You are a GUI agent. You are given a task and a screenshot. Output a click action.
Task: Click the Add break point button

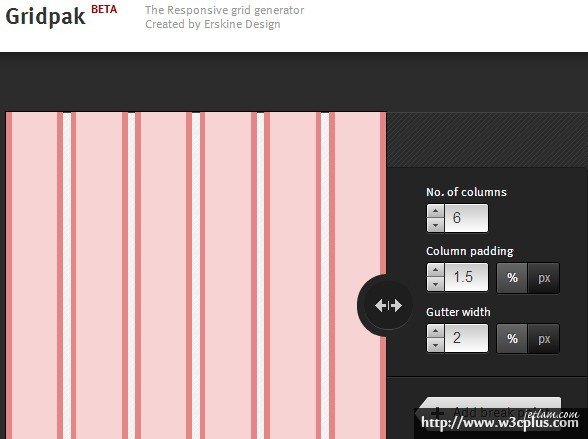pyautogui.click(x=489, y=413)
